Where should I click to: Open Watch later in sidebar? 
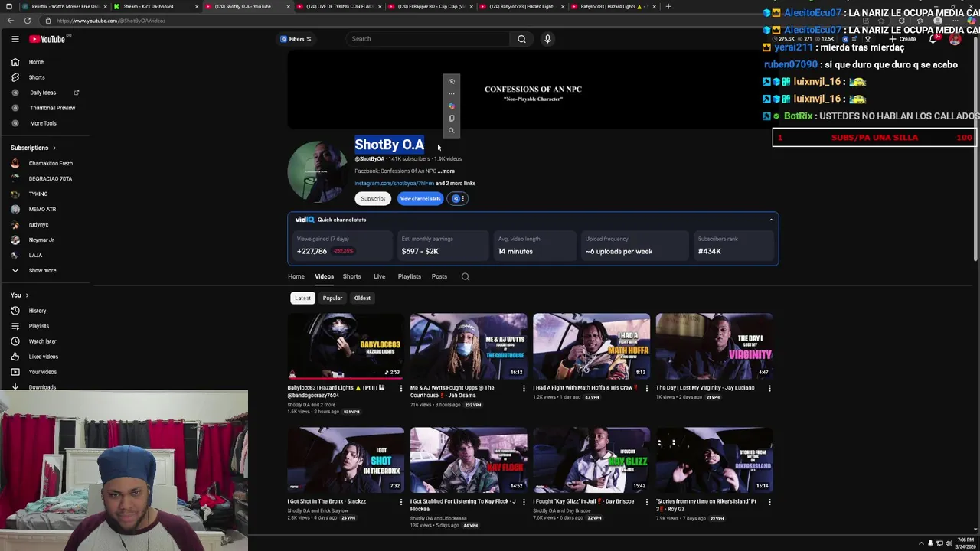pos(42,341)
